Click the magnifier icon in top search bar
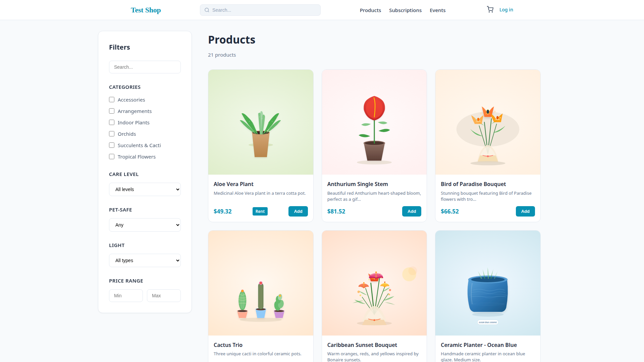 [207, 10]
